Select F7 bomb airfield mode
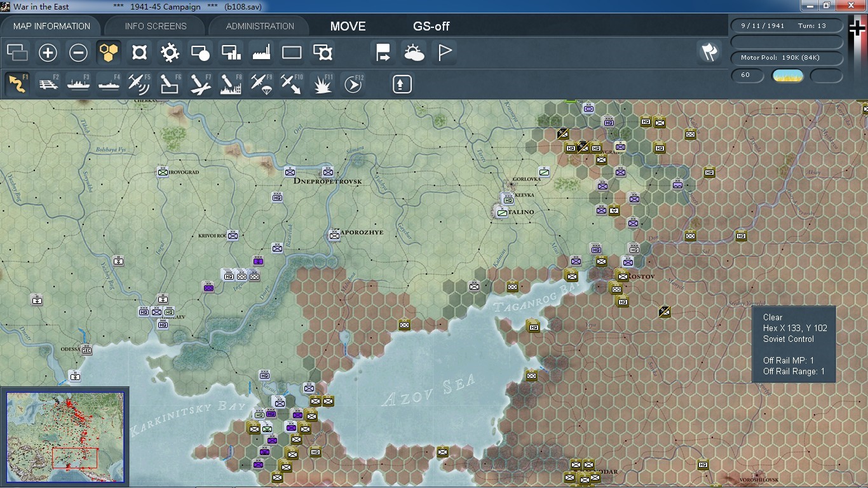This screenshot has width=868, height=488. click(200, 84)
